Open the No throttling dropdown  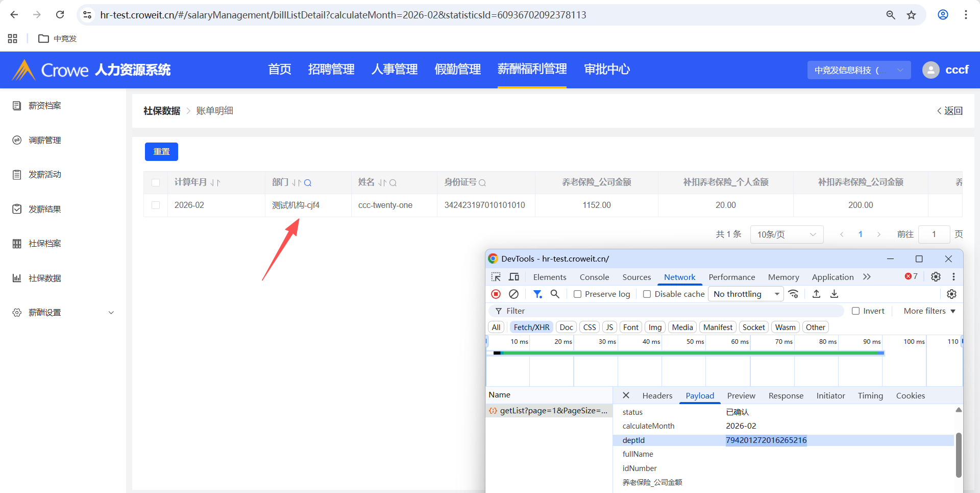[x=746, y=294]
